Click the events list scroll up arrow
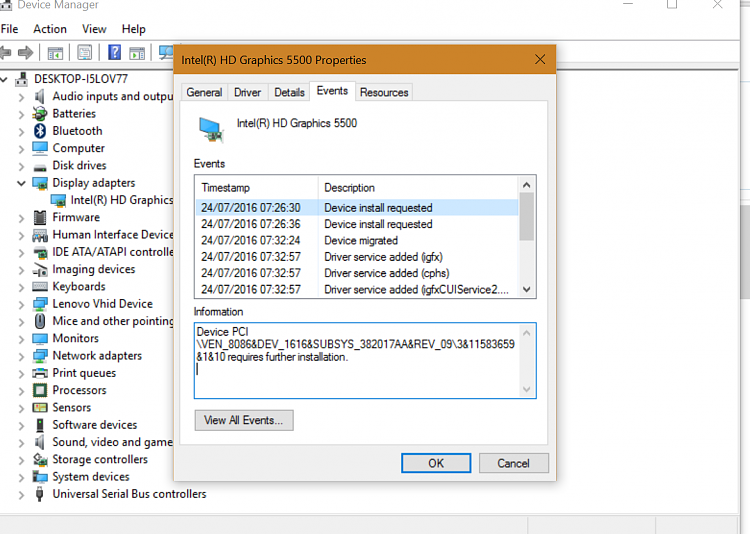The height and width of the screenshot is (534, 750). [527, 185]
